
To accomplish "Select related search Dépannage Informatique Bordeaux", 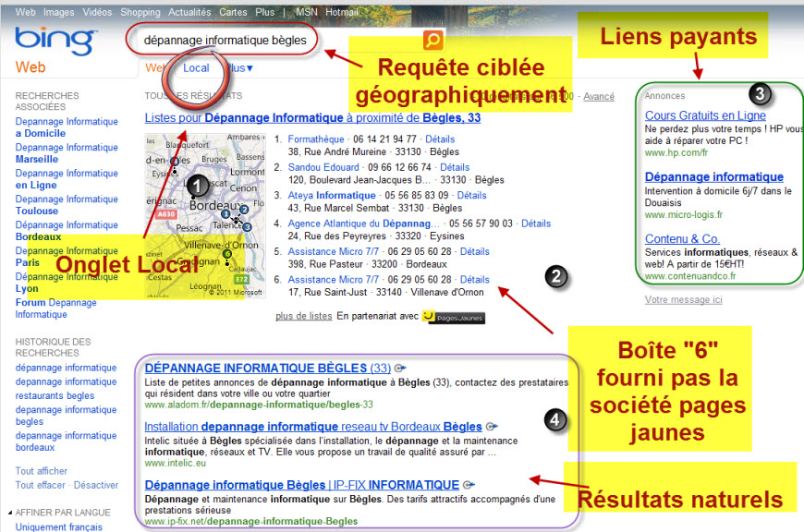I will pos(67,231).
